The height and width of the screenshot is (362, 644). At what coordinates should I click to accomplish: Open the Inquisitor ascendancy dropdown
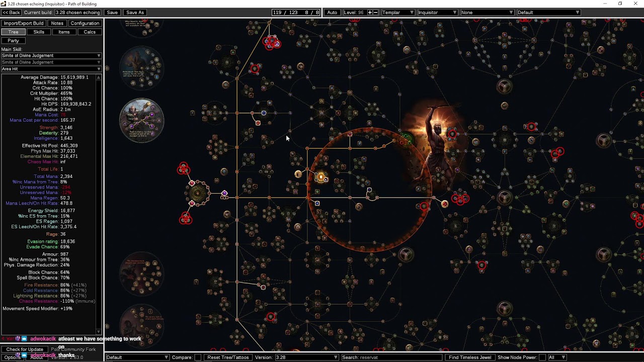pyautogui.click(x=437, y=12)
